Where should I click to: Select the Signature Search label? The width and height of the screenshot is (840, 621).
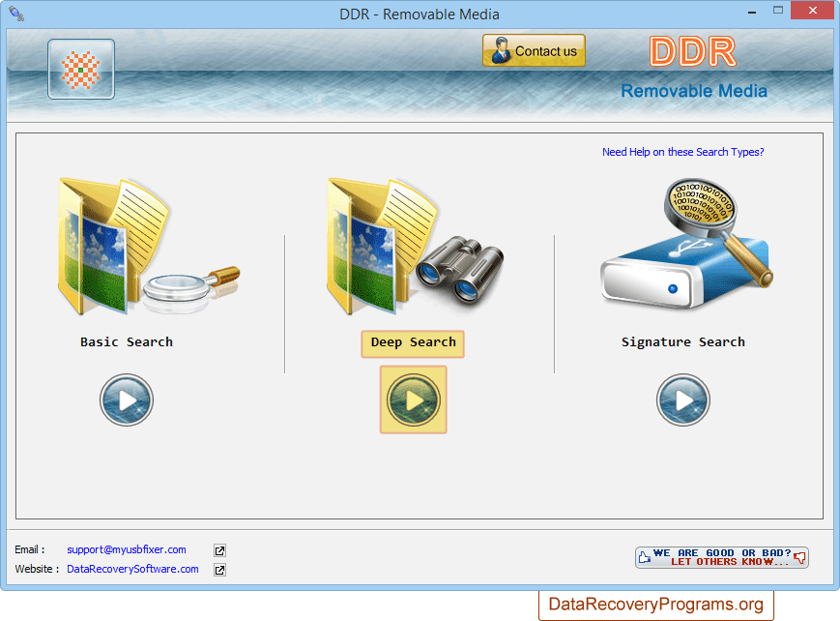[x=683, y=342]
